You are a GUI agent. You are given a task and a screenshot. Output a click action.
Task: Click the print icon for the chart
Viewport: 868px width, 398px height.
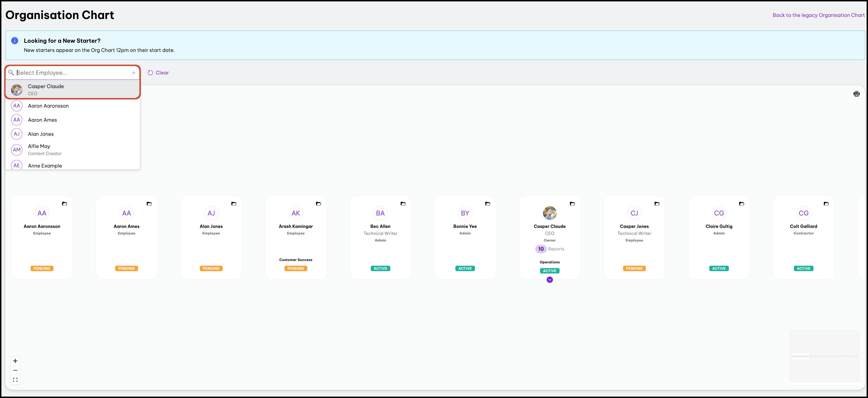856,94
